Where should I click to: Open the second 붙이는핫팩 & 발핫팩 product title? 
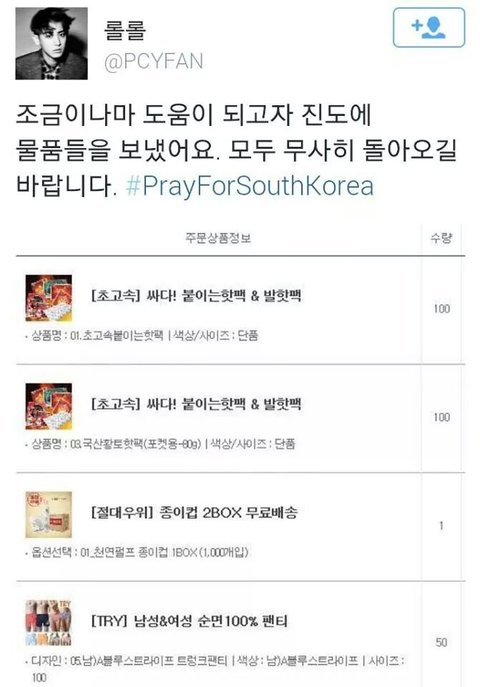click(x=196, y=404)
